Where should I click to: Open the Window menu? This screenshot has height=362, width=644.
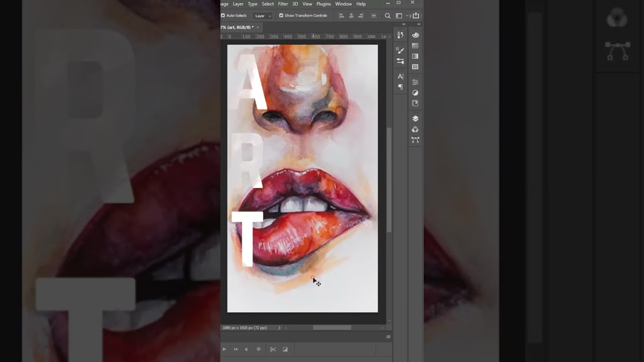[x=344, y=4]
